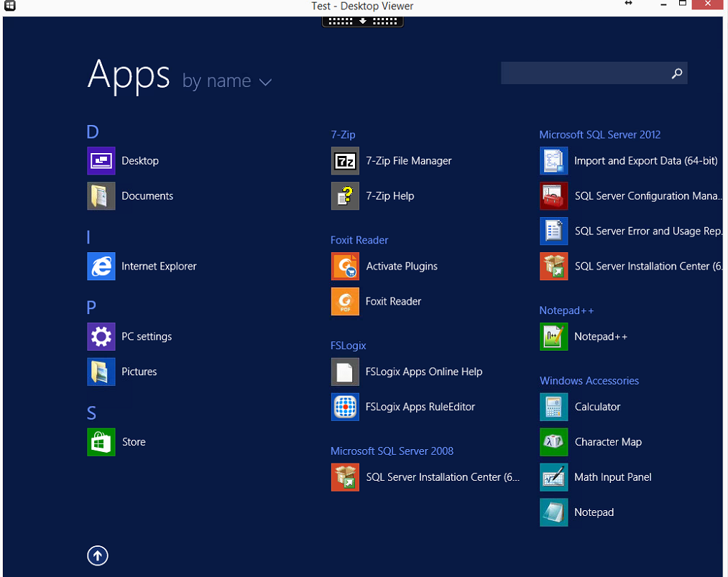Image resolution: width=728 pixels, height=577 pixels.
Task: Click the search magnifier icon
Action: point(677,73)
